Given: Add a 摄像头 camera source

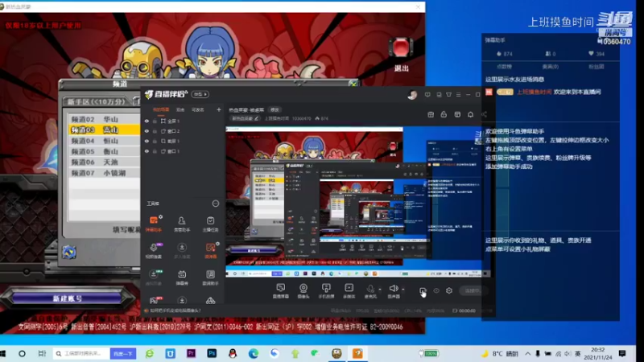Looking at the screenshot, I should coord(303,290).
